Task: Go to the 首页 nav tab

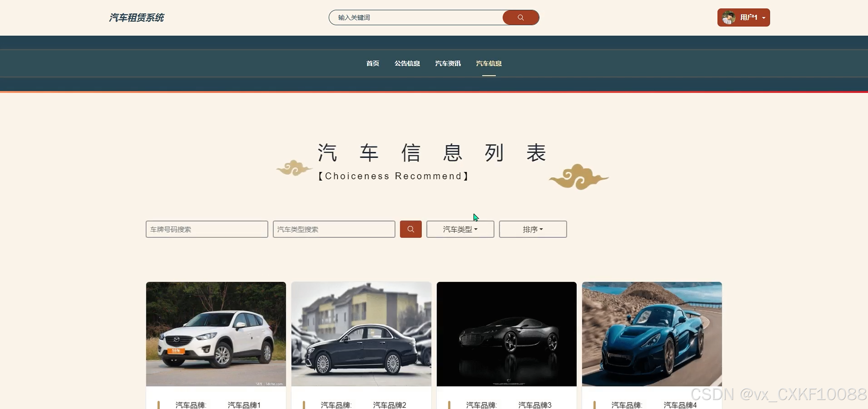Action: coord(373,63)
